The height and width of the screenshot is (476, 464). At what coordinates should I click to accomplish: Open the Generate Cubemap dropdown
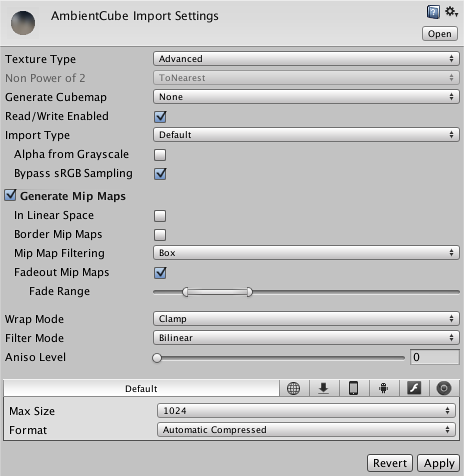(306, 97)
